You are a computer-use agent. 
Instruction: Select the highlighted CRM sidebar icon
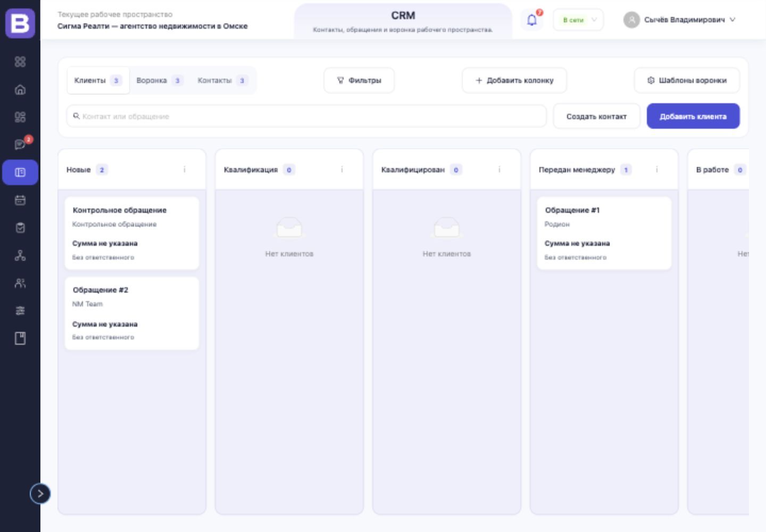(20, 172)
